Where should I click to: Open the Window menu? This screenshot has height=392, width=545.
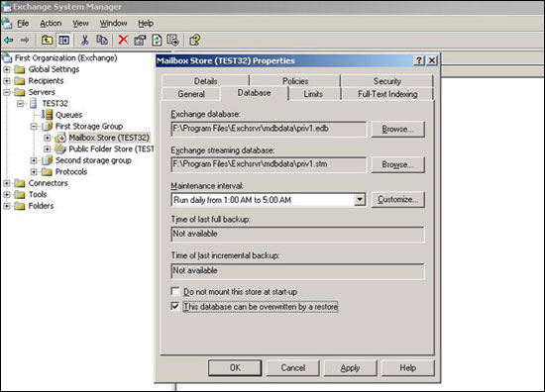[113, 24]
